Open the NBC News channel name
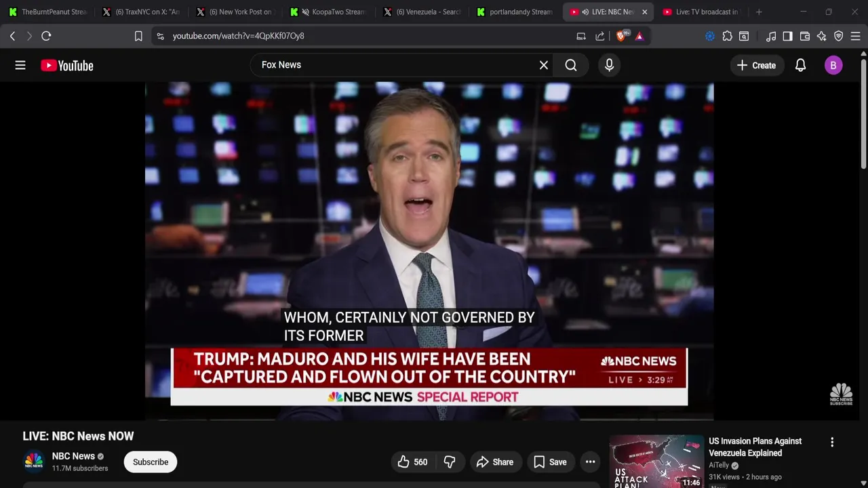The height and width of the screenshot is (488, 868). click(73, 456)
